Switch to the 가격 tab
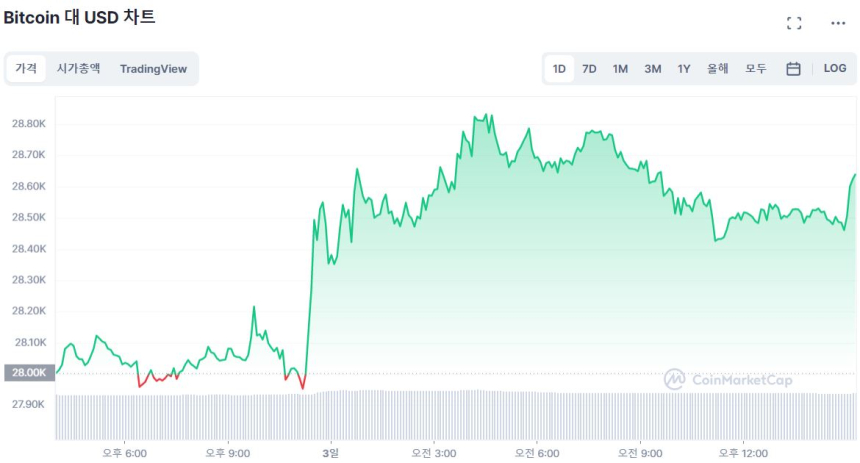 click(x=26, y=69)
